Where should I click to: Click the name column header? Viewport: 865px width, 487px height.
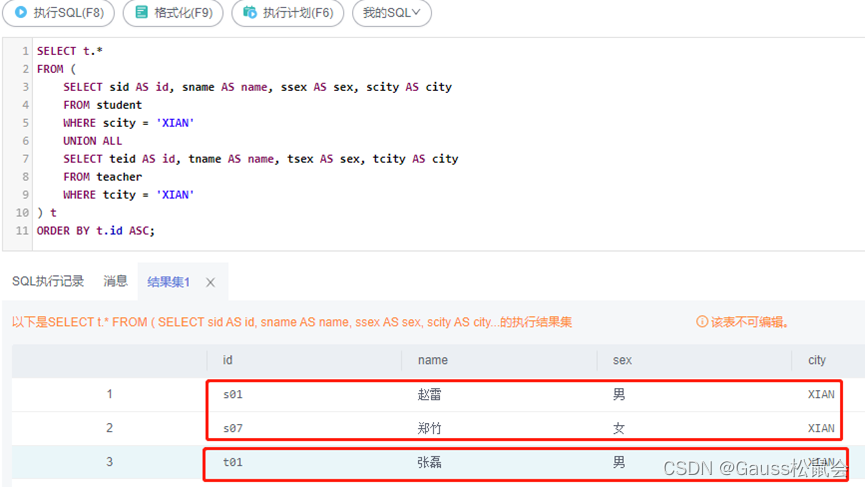(x=432, y=360)
